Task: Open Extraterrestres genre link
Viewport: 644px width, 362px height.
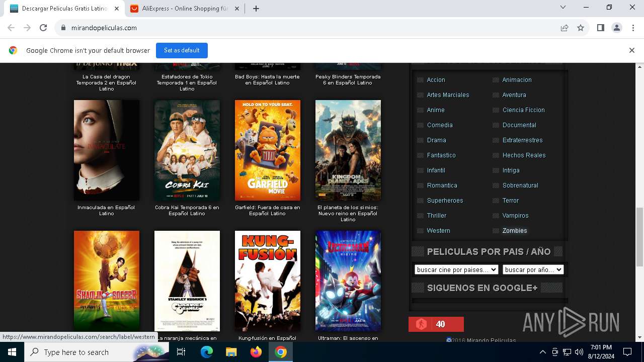Action: tap(522, 140)
